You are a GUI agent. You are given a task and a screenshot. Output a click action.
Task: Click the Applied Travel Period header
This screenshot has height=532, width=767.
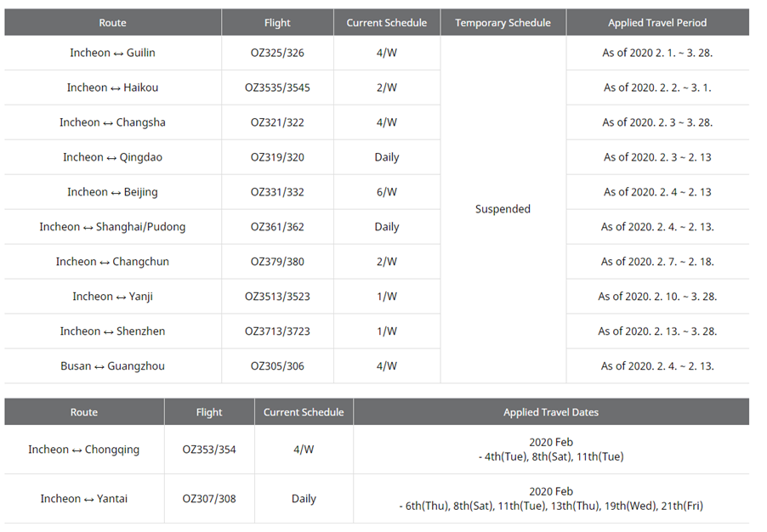657,23
